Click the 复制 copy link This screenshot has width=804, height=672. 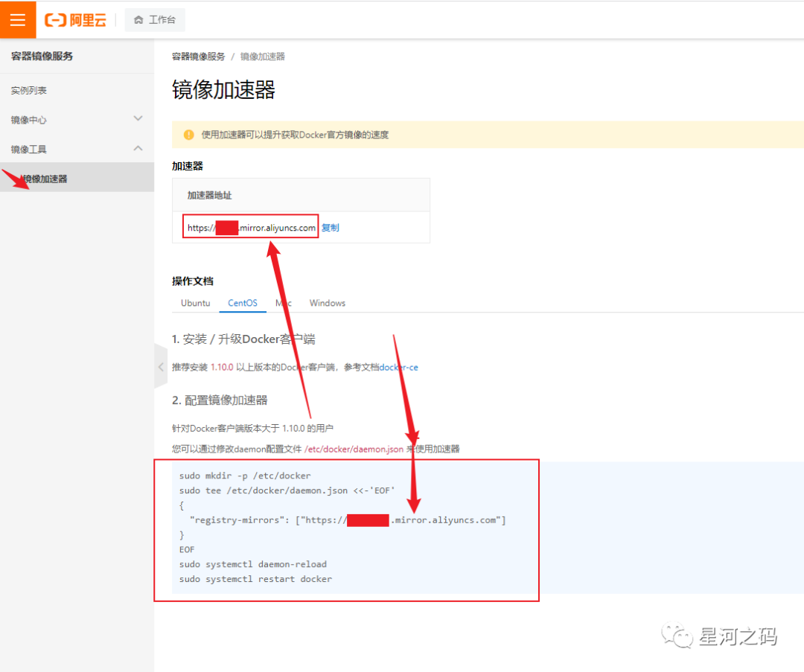[331, 228]
